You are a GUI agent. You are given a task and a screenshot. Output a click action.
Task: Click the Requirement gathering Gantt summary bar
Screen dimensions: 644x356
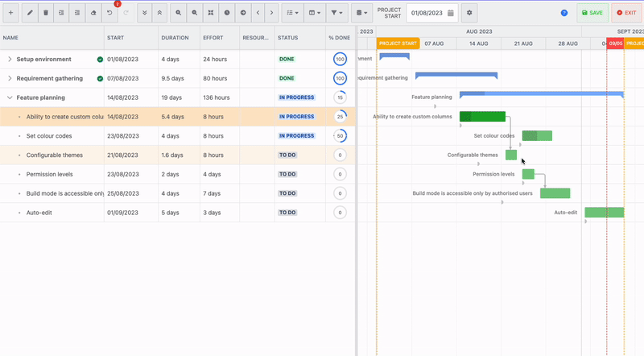[456, 75]
